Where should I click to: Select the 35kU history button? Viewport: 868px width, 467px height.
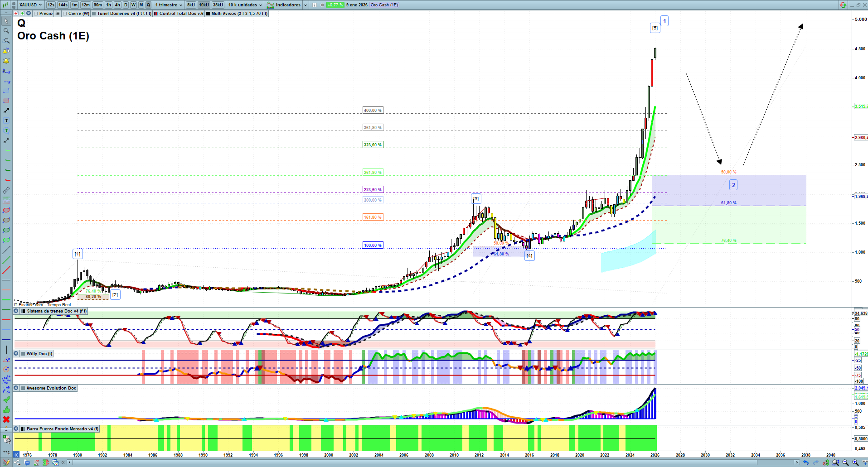coord(218,5)
